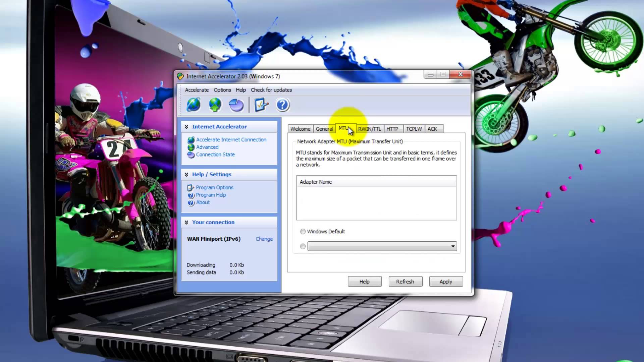Select the custom MTU value radio button
644x362 pixels.
pyautogui.click(x=303, y=246)
